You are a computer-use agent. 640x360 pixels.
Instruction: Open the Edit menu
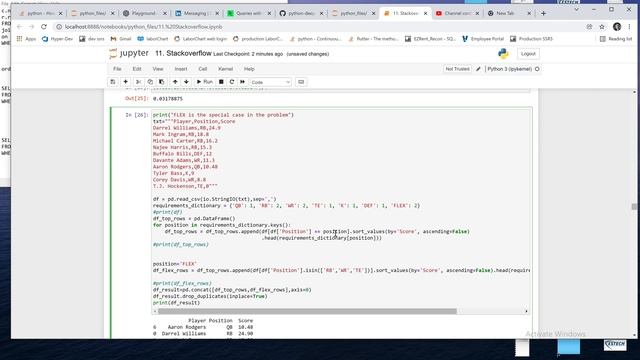coord(137,69)
